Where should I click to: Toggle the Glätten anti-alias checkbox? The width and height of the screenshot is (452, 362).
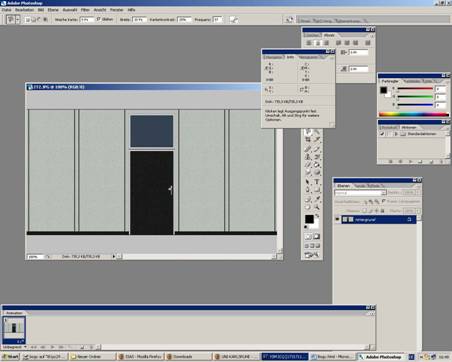point(99,19)
